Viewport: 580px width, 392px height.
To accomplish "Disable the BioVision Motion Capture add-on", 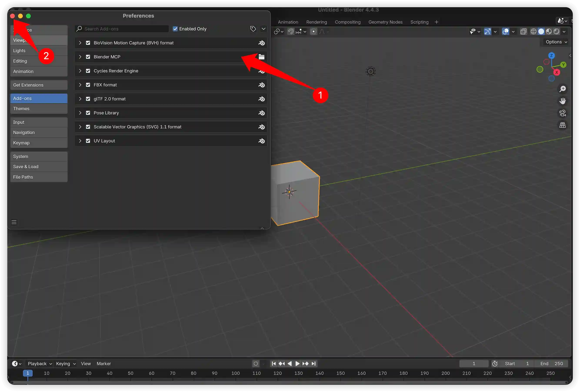I will (x=88, y=43).
